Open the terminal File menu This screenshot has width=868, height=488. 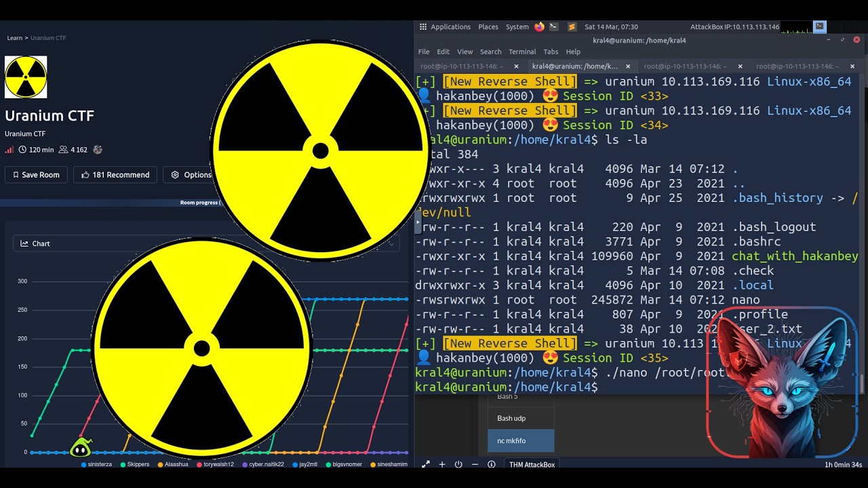[x=424, y=52]
